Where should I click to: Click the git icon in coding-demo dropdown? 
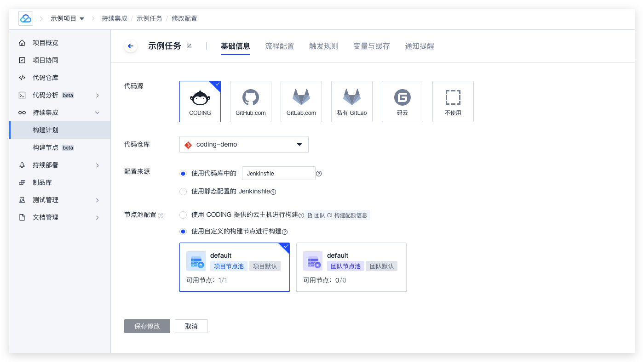pyautogui.click(x=188, y=144)
